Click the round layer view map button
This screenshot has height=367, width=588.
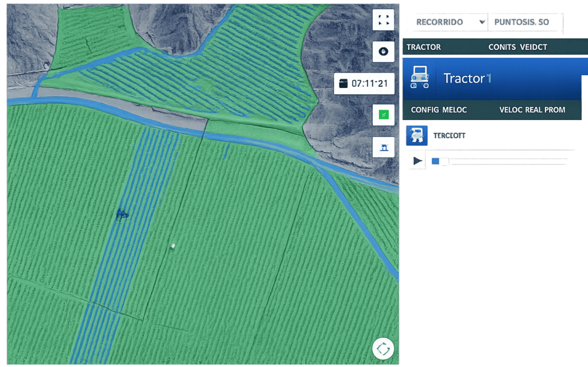pyautogui.click(x=384, y=52)
